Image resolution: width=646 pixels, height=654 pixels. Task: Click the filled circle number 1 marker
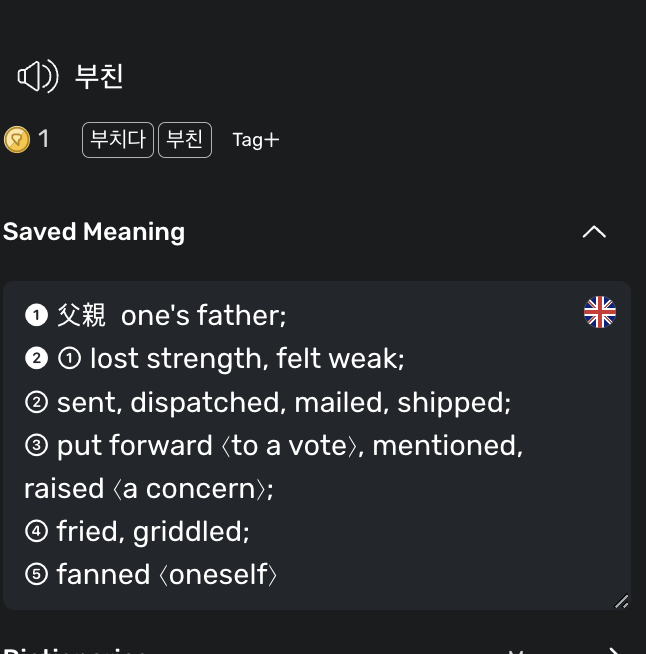36,315
